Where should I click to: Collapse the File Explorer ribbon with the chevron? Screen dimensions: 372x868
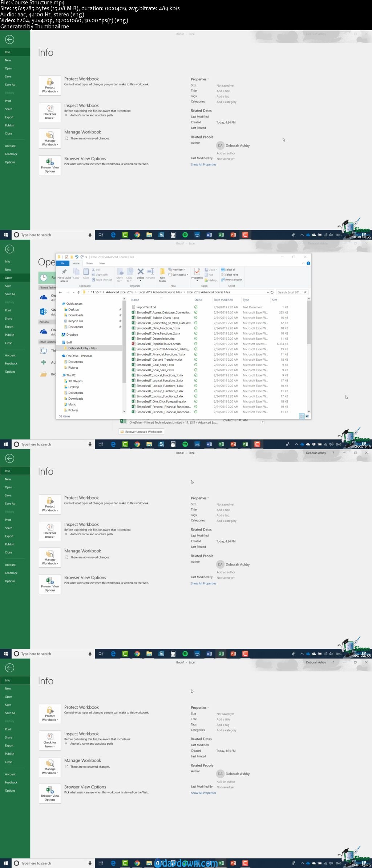(x=303, y=263)
